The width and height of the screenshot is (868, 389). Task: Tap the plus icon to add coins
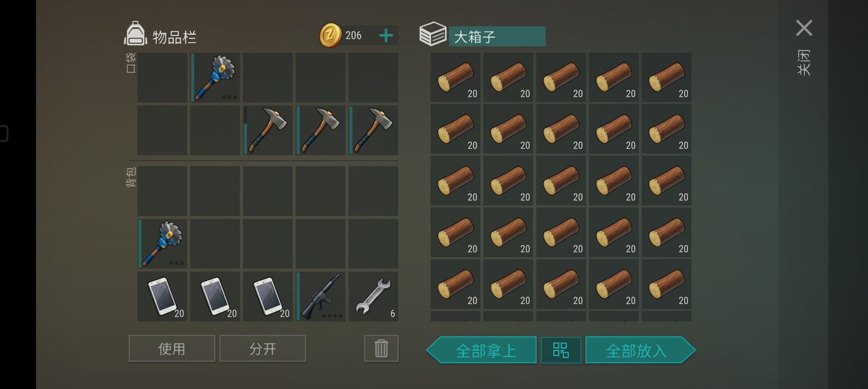386,35
